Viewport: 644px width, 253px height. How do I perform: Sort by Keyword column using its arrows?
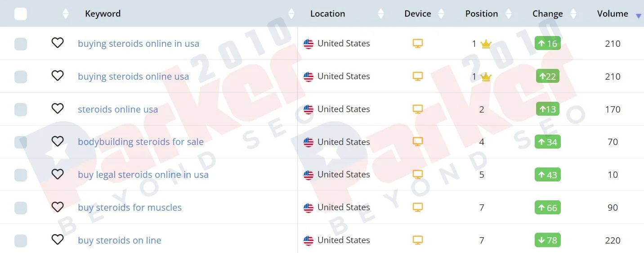coord(291,14)
